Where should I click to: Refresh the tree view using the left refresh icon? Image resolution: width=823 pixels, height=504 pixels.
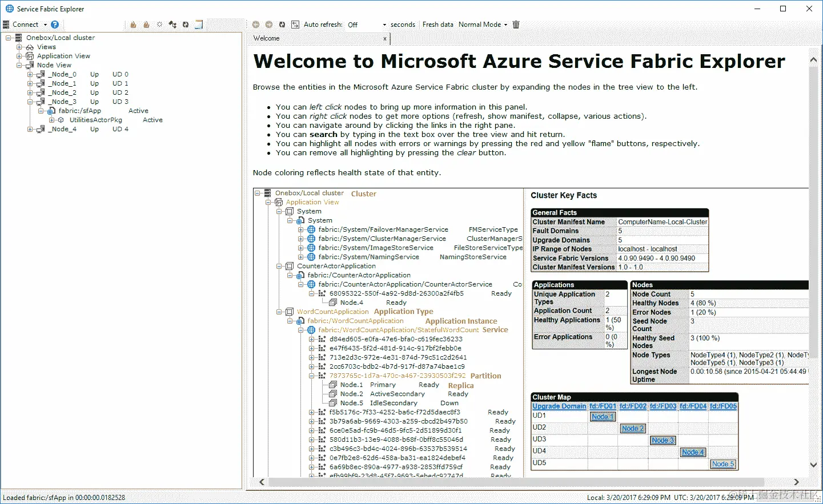pyautogui.click(x=186, y=25)
